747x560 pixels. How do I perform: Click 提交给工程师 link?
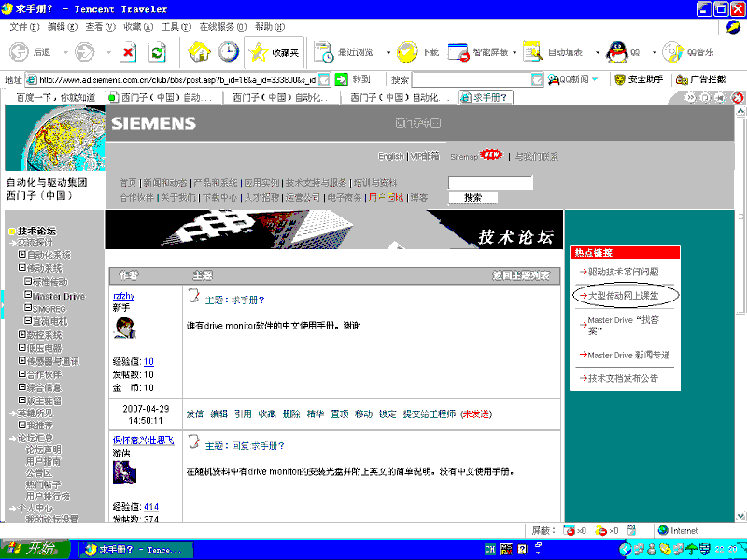click(430, 413)
